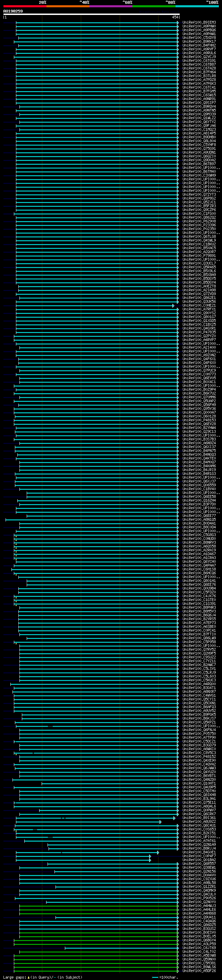
Task: Click the white query sequence bar
Action: pyautogui.click(x=91, y=15)
